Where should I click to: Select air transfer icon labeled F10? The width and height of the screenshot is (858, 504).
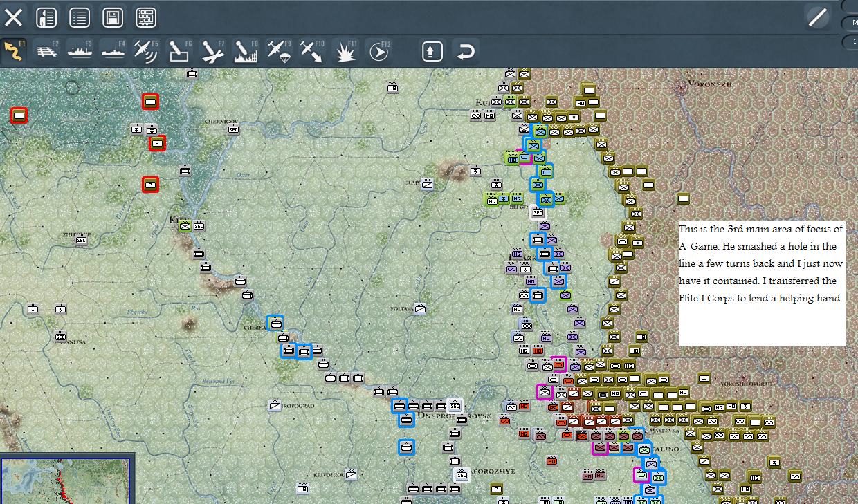(312, 51)
